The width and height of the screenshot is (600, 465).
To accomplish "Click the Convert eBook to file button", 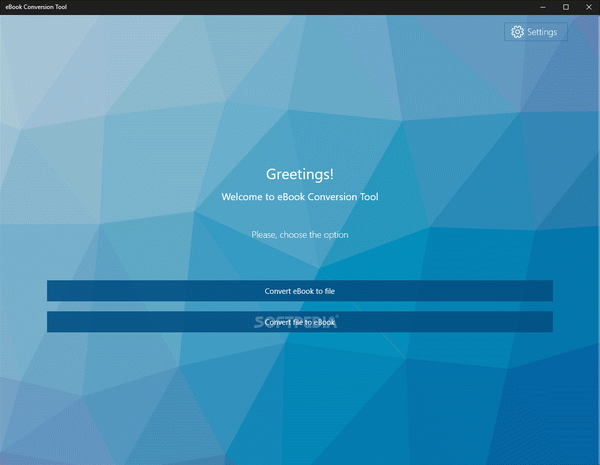I will 300,291.
